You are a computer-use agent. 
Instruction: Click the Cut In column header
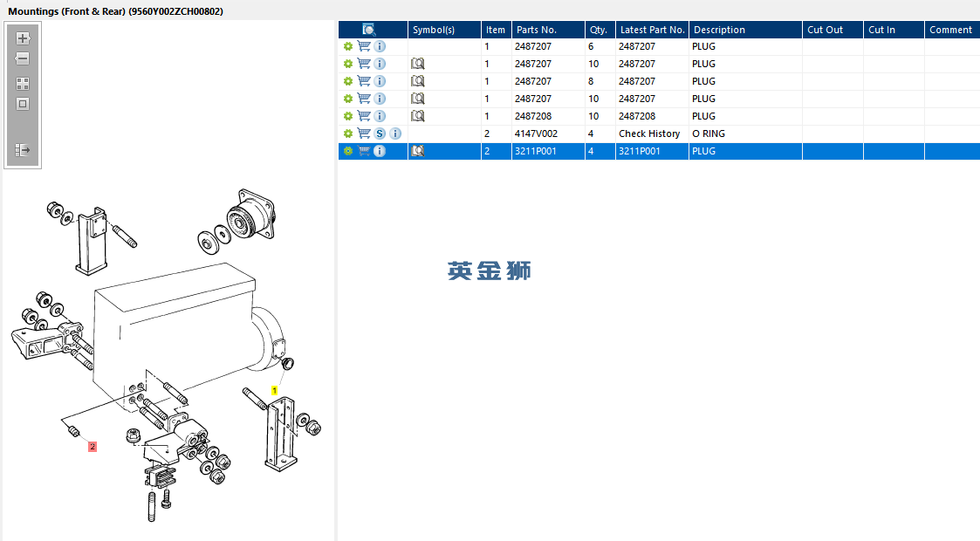pos(894,30)
